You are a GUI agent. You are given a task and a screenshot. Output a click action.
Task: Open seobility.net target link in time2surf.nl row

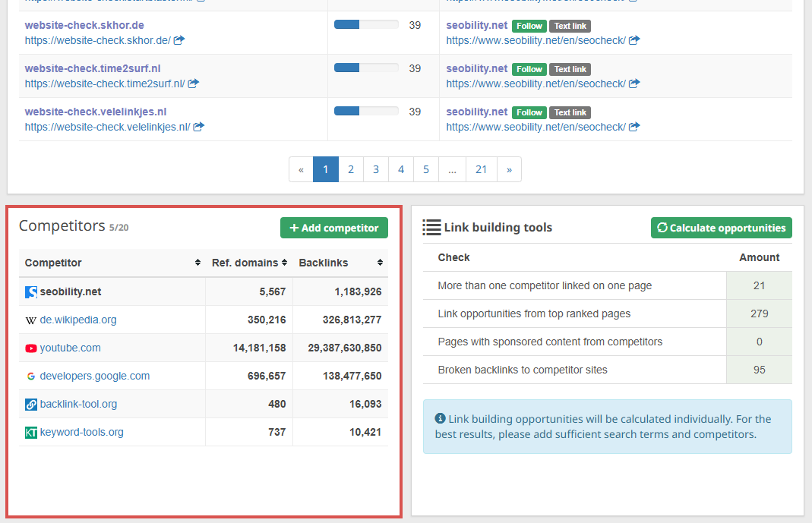477,69
